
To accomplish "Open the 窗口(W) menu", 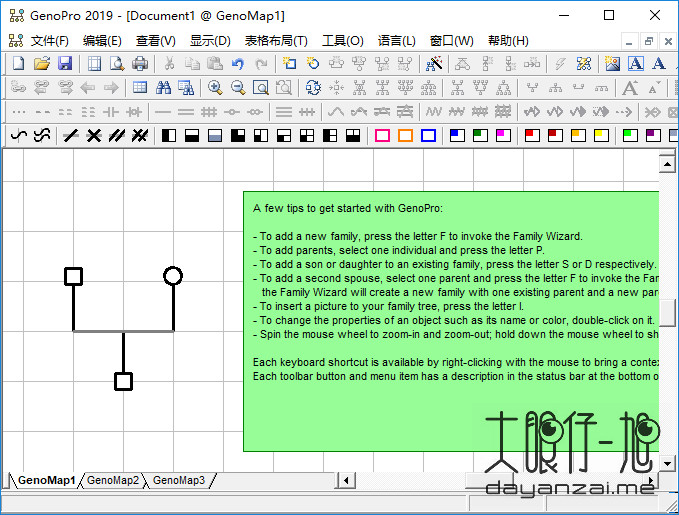I will coord(451,41).
